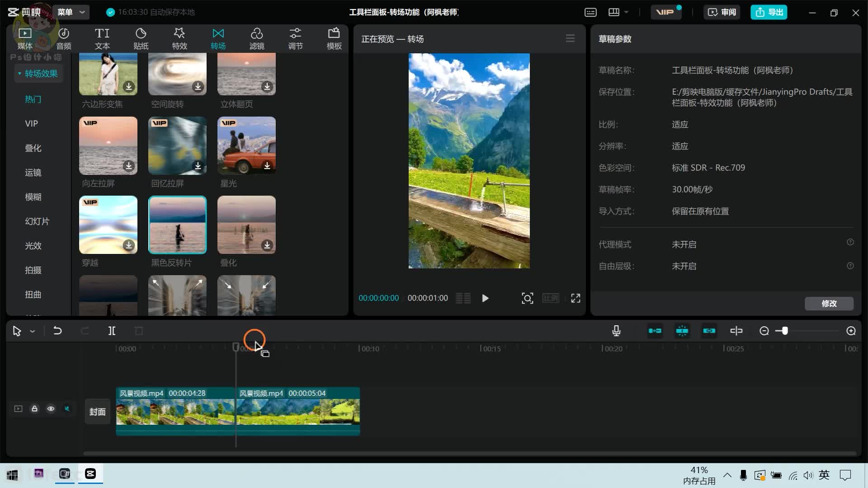
Task: Enter fullscreen preview
Action: point(576,298)
